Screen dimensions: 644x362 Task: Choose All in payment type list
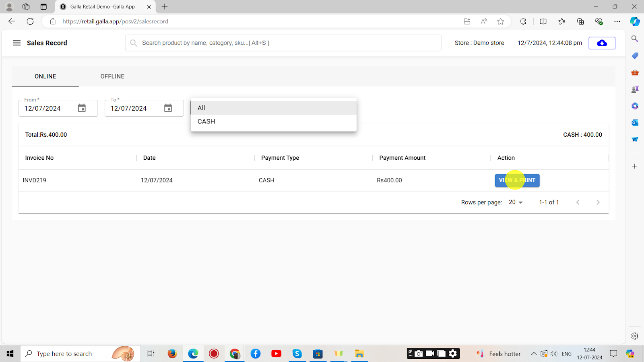(x=274, y=108)
